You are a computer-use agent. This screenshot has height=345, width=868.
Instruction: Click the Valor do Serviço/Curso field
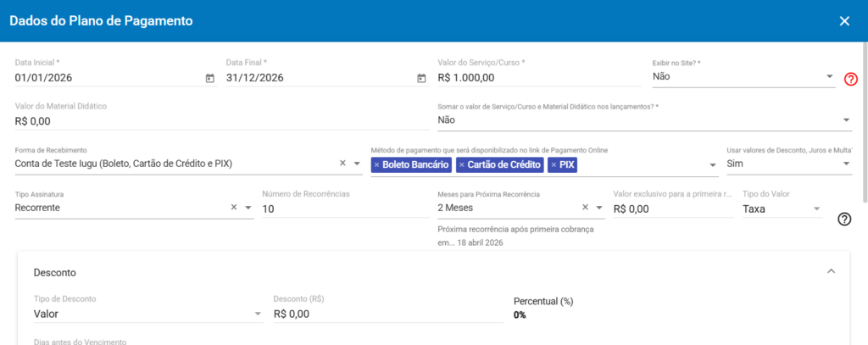click(x=537, y=78)
